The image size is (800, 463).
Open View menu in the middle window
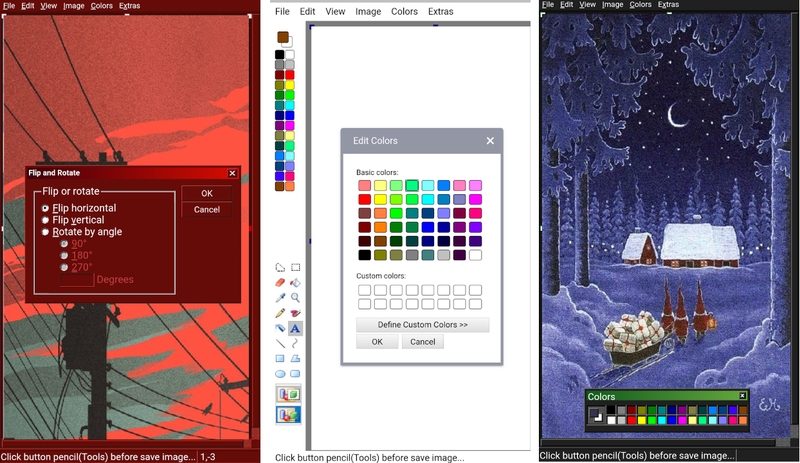pos(335,11)
